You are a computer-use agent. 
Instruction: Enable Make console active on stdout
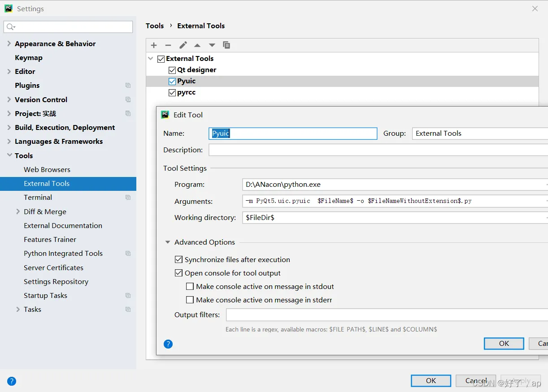click(x=190, y=286)
